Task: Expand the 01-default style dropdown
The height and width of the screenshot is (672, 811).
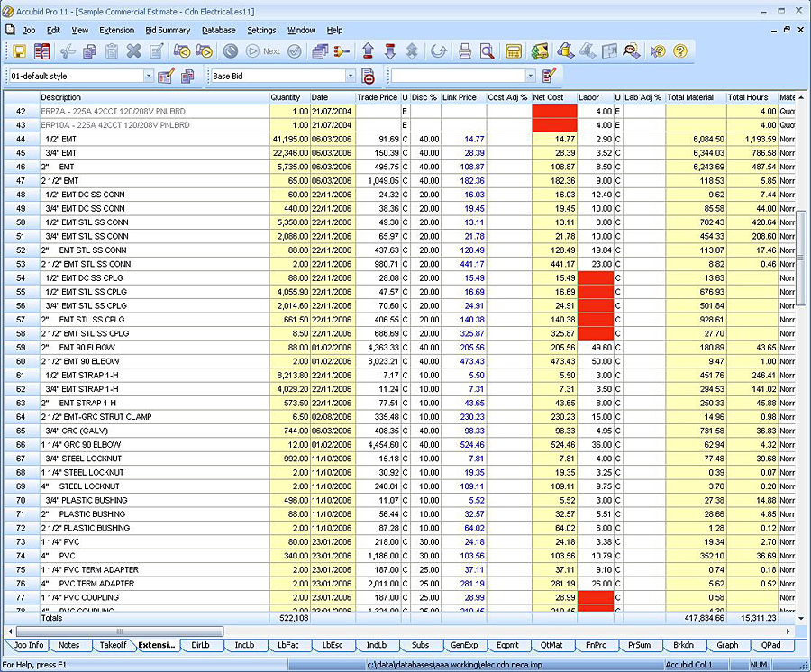Action: tap(148, 77)
